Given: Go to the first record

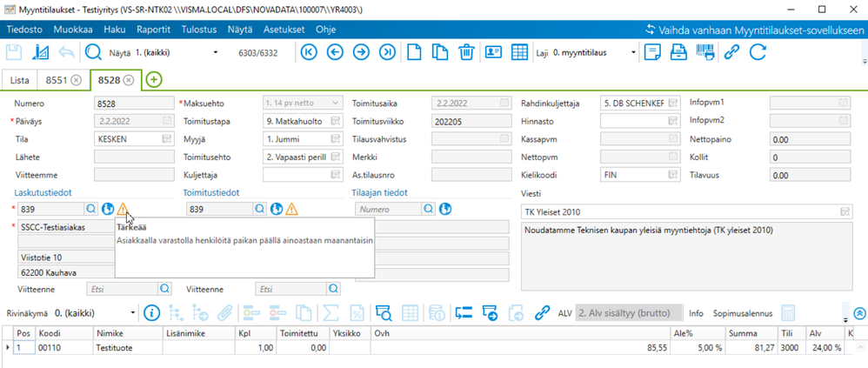Looking at the screenshot, I should 309,52.
